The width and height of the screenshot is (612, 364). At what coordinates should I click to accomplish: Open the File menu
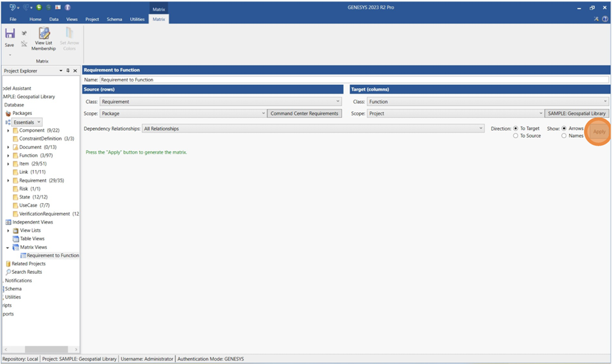point(13,20)
